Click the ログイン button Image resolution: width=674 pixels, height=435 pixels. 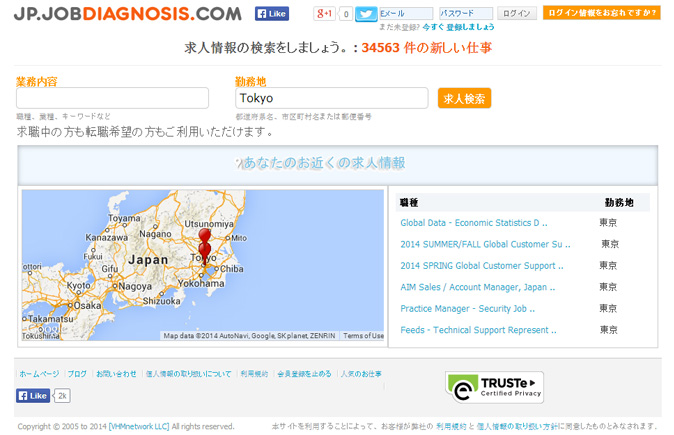click(517, 13)
